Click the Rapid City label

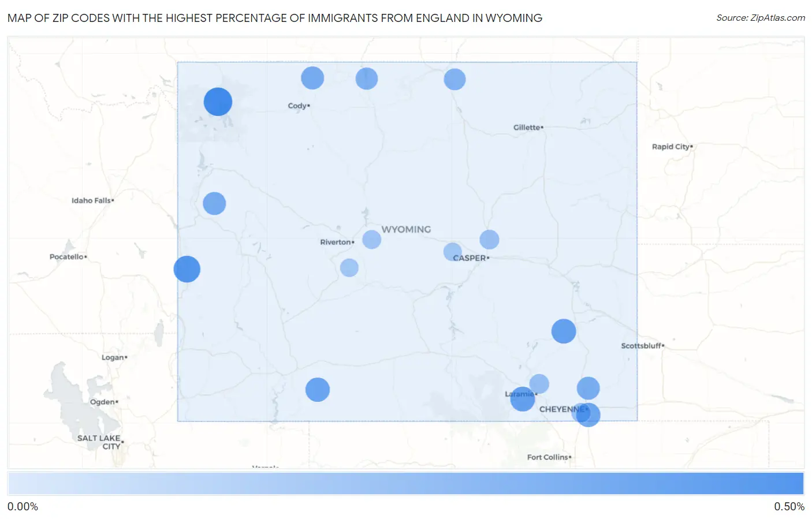(672, 147)
